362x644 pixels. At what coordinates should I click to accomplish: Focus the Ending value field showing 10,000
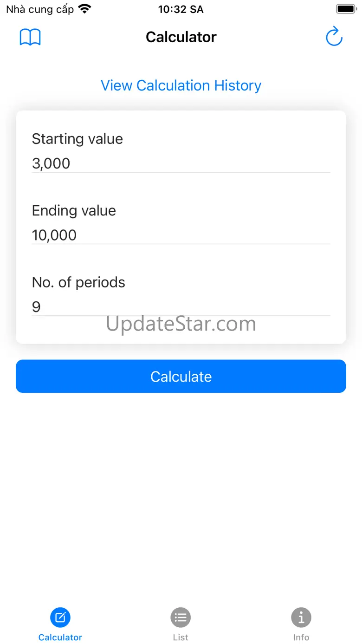pos(181,235)
